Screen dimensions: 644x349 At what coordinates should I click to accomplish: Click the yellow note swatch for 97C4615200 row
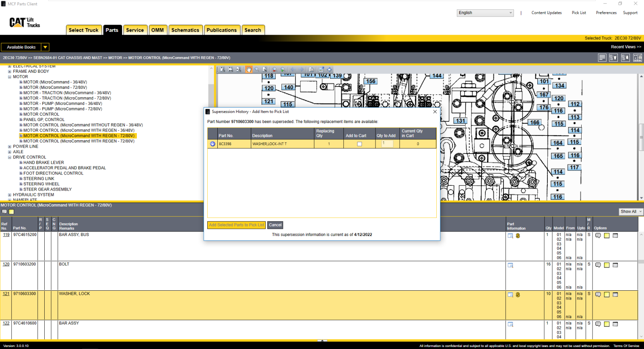[607, 236]
